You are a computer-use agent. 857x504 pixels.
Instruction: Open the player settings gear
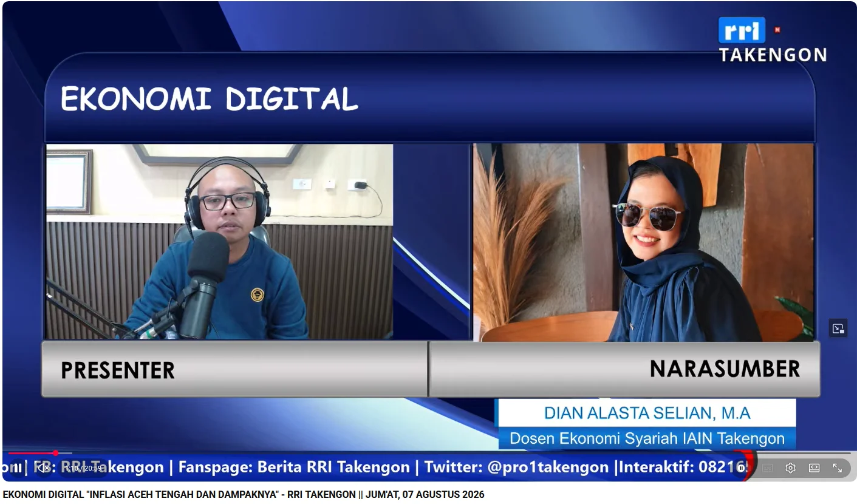click(790, 468)
